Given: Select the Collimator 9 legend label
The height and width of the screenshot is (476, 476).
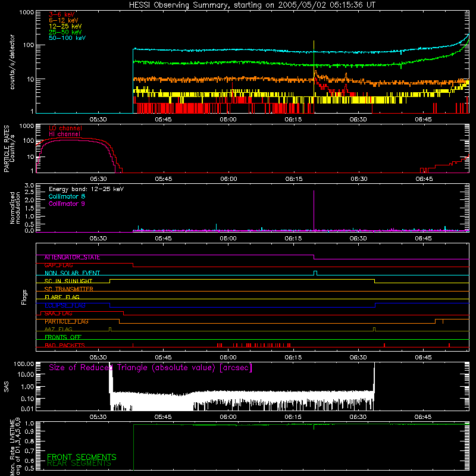Looking at the screenshot, I should pos(67,203).
